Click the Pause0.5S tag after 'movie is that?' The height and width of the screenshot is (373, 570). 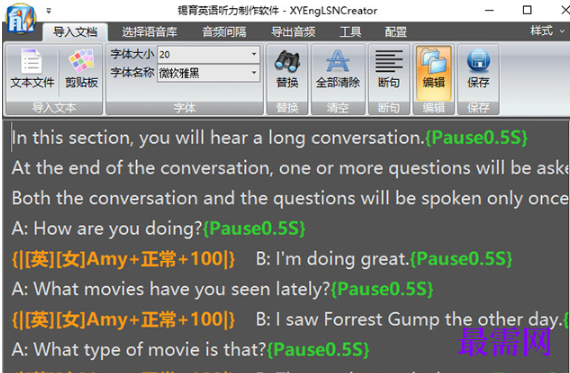[318, 350]
